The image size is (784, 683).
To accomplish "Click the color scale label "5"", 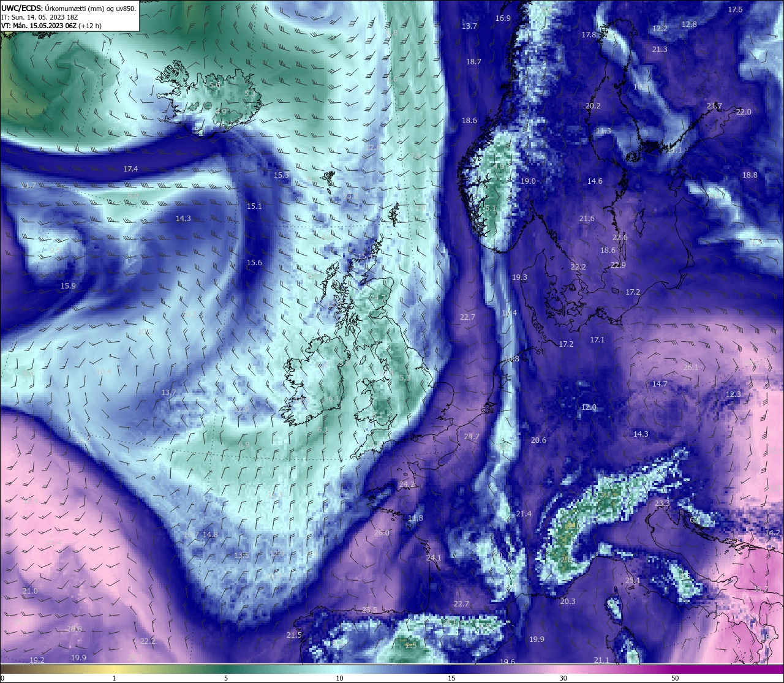I will [x=226, y=678].
